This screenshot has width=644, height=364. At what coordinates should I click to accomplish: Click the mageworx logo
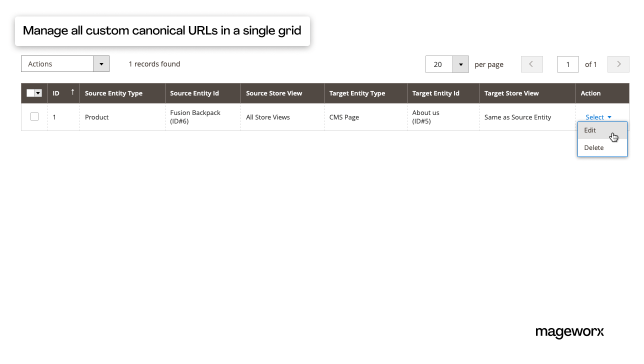[x=569, y=332]
